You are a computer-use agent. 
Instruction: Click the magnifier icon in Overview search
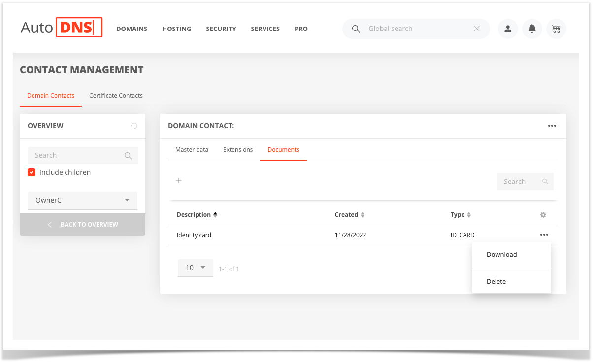(128, 156)
